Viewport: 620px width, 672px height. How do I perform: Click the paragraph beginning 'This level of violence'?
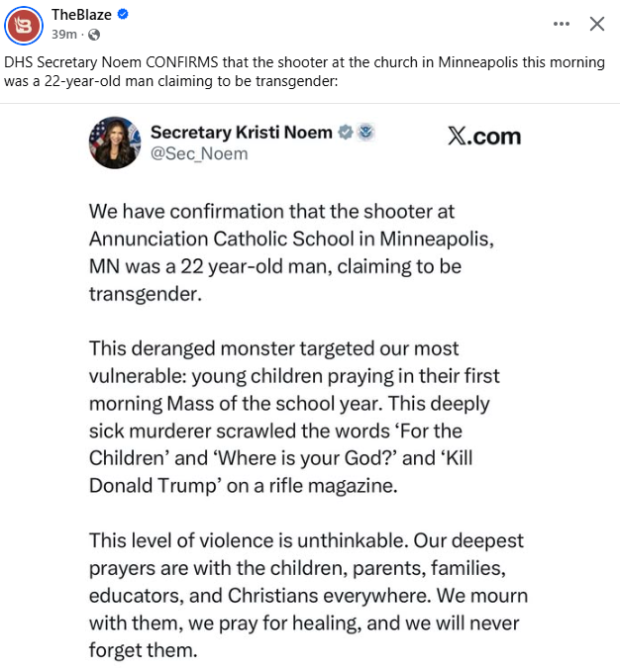click(308, 597)
